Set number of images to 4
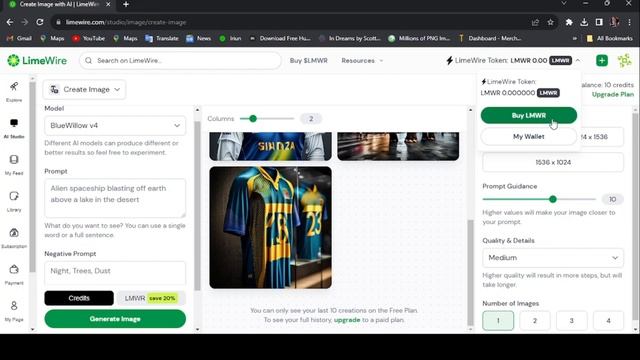Screen dimensions: 640x360 point(608,320)
